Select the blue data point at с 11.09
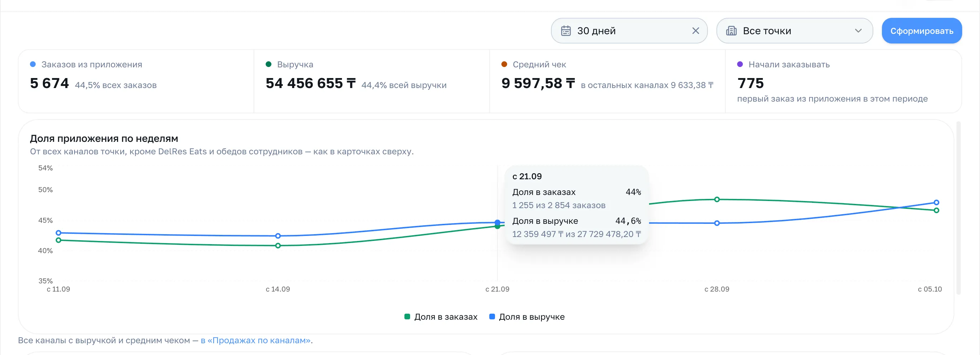Image resolution: width=980 pixels, height=355 pixels. (x=58, y=233)
